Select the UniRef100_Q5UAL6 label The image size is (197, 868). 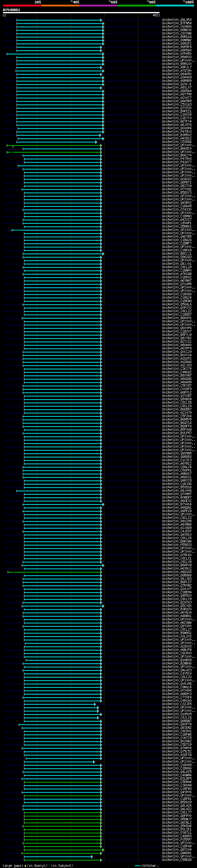pyautogui.click(x=176, y=304)
